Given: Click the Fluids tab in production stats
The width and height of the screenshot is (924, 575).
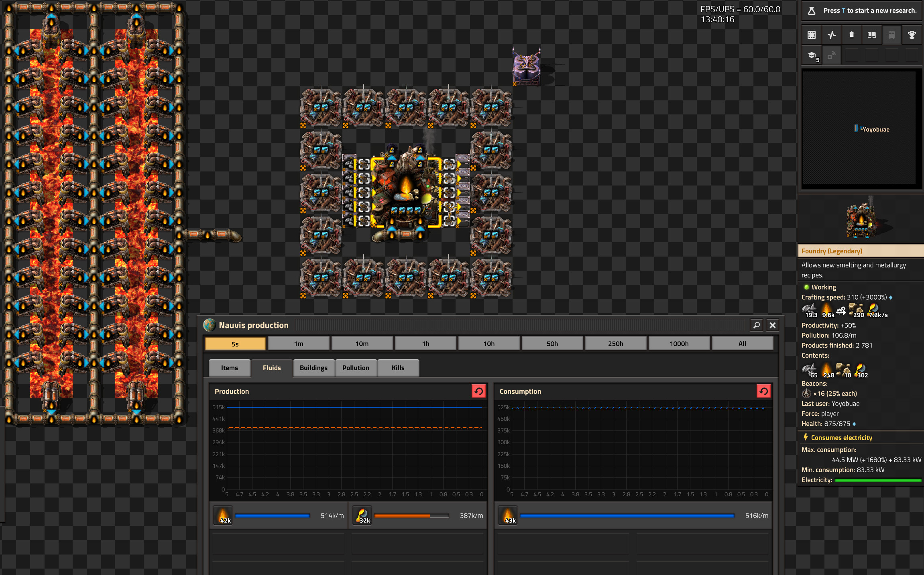Looking at the screenshot, I should tap(271, 368).
